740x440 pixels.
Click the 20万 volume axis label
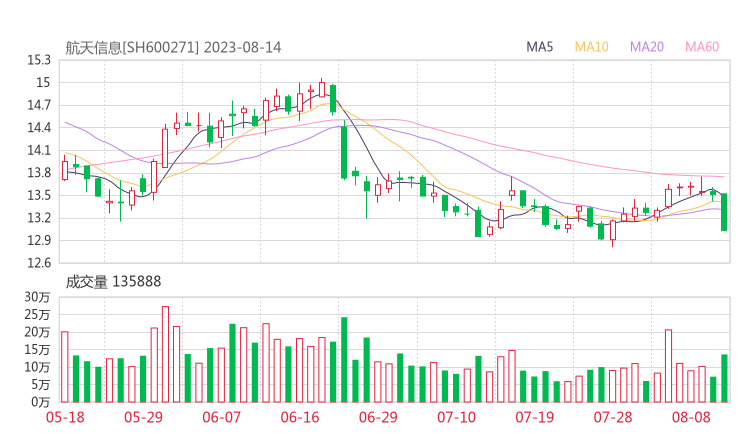click(37, 332)
